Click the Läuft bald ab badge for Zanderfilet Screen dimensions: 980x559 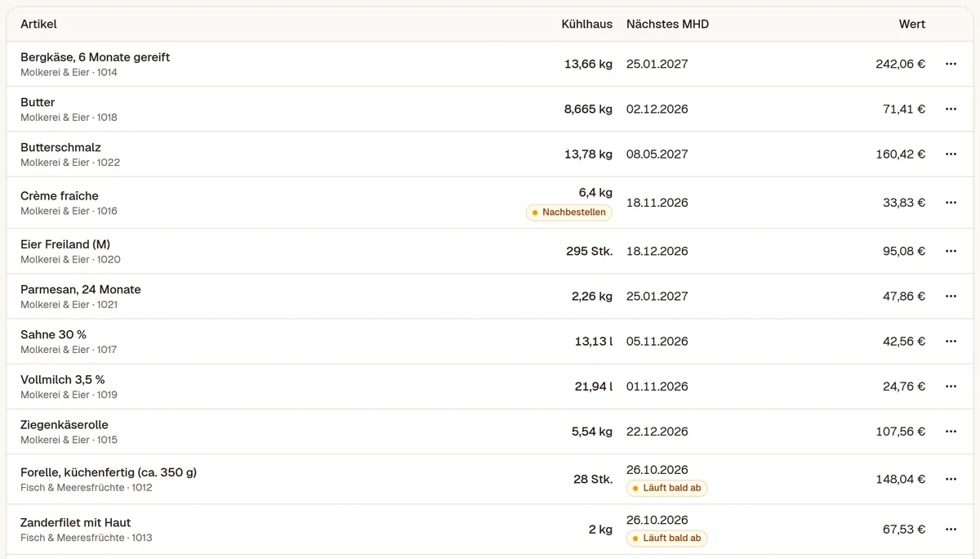coord(667,538)
